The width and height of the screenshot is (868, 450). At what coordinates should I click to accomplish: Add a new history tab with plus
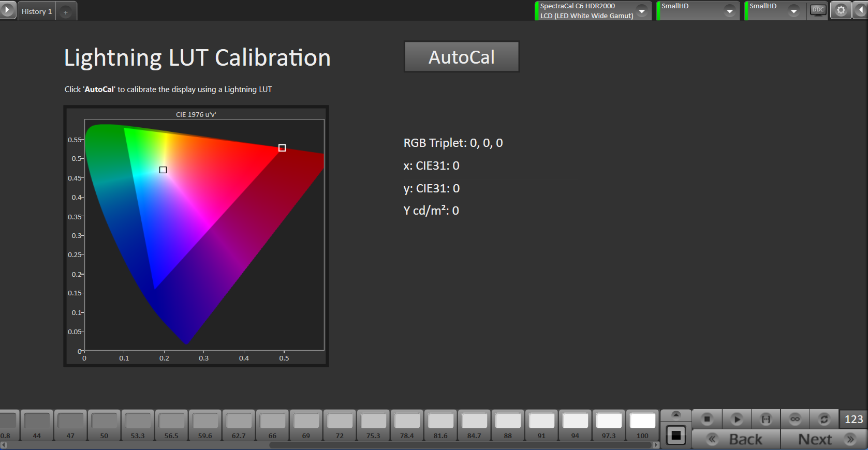66,12
